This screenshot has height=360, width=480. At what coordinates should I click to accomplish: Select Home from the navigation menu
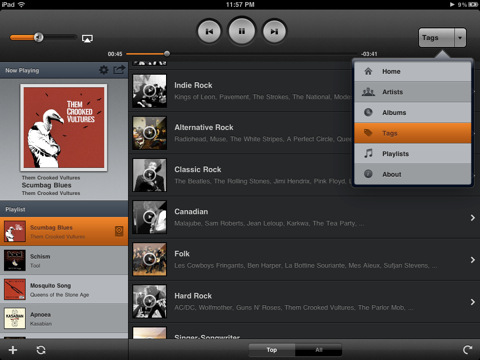(x=413, y=71)
